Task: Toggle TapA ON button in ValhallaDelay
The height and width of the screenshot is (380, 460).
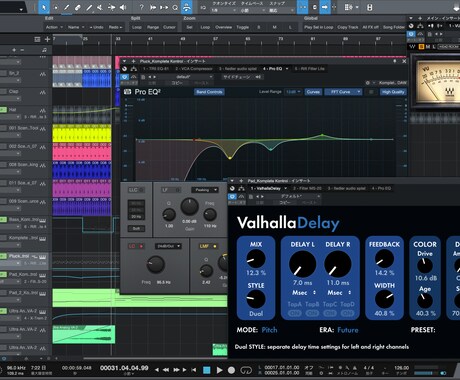Action: tap(294, 313)
